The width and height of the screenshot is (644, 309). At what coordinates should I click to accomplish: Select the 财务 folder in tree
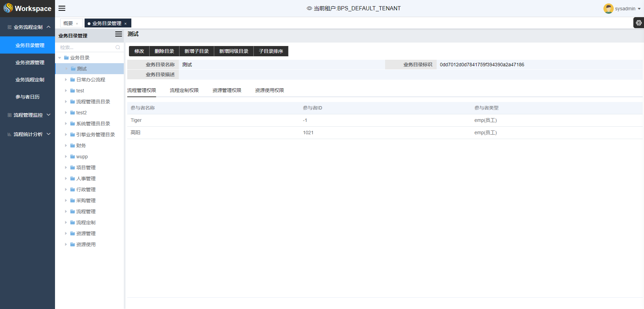81,146
